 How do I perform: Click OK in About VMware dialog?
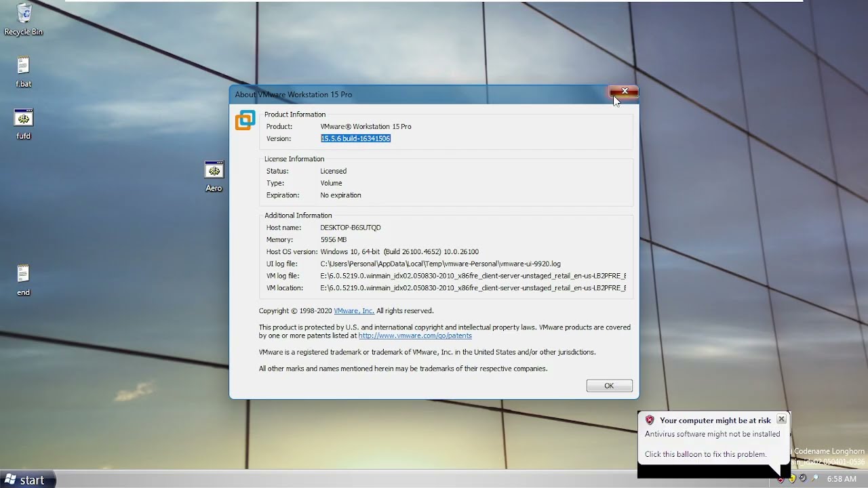(x=609, y=386)
